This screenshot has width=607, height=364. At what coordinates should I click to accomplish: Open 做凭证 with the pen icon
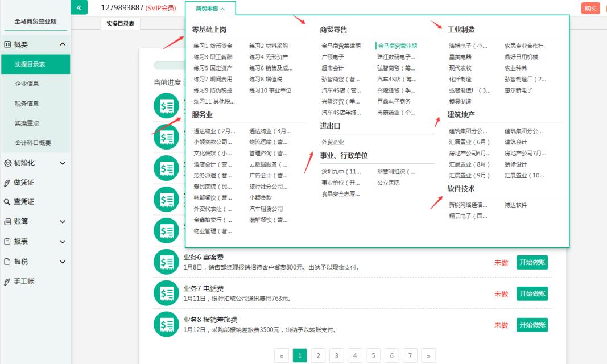tap(8, 183)
